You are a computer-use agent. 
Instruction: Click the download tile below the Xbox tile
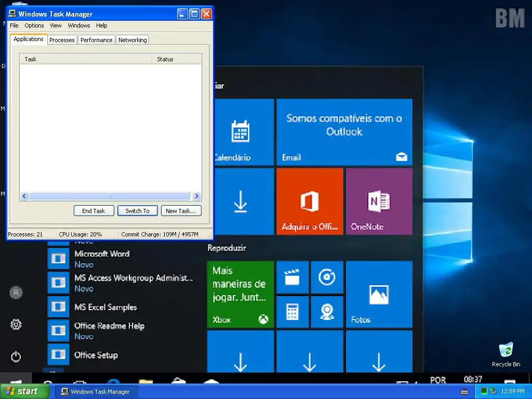click(x=240, y=352)
